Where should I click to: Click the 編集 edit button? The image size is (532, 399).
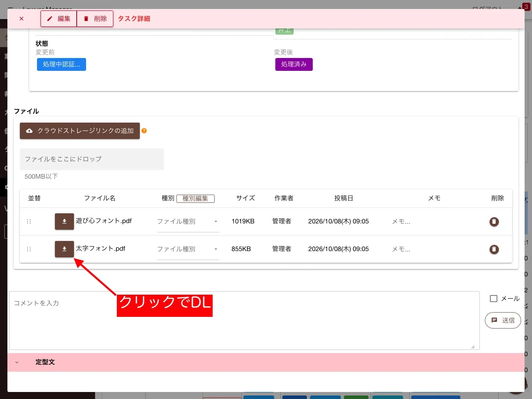click(x=59, y=19)
